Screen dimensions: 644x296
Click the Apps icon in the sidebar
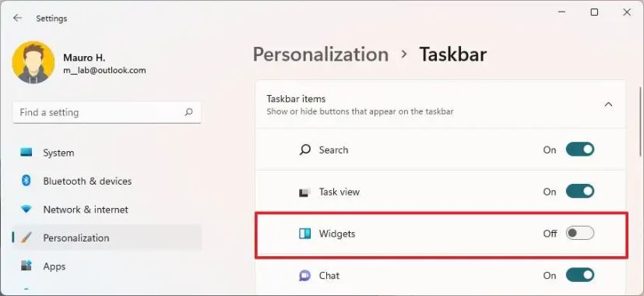tap(26, 266)
